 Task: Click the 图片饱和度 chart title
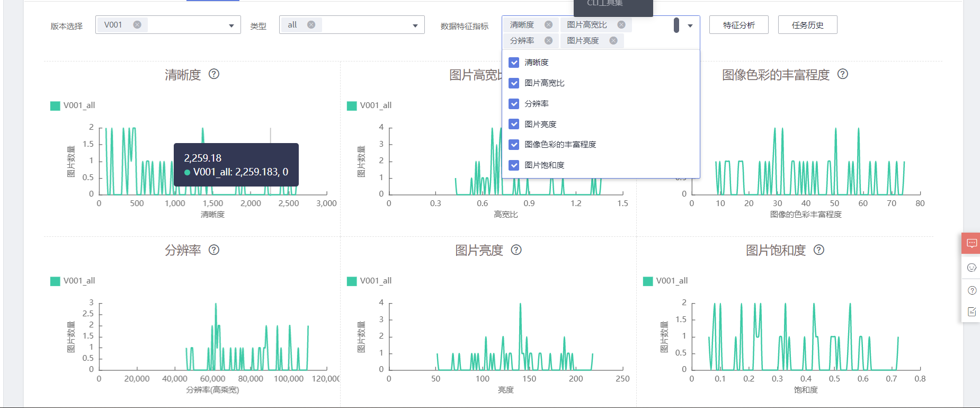coord(776,250)
